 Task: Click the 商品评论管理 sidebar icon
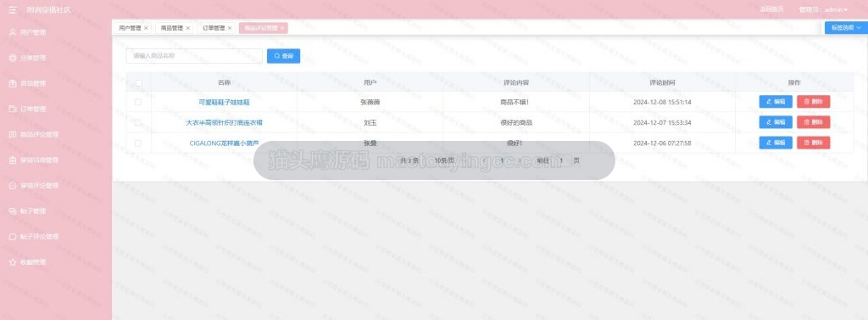point(13,134)
